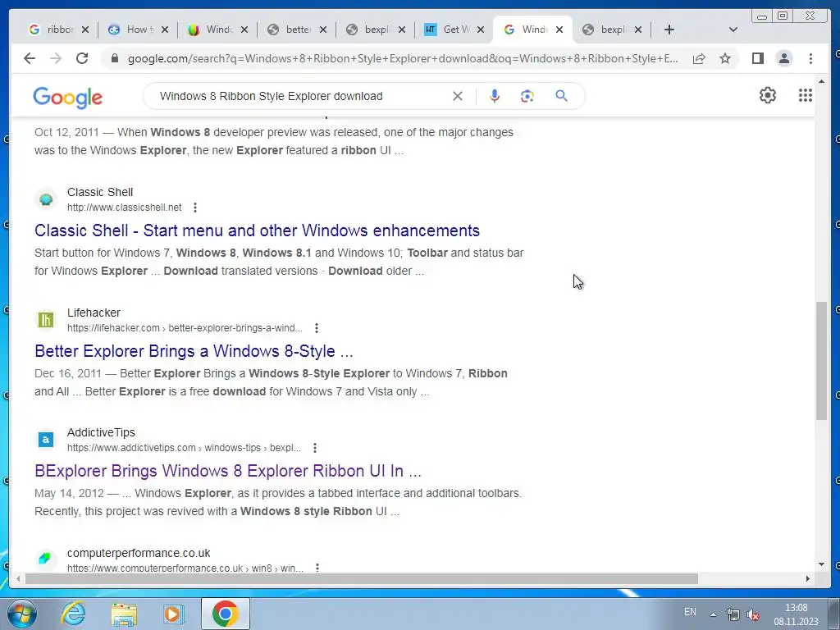Click the muted volume tray icon
Viewport: 840px width, 630px height.
[x=753, y=614]
